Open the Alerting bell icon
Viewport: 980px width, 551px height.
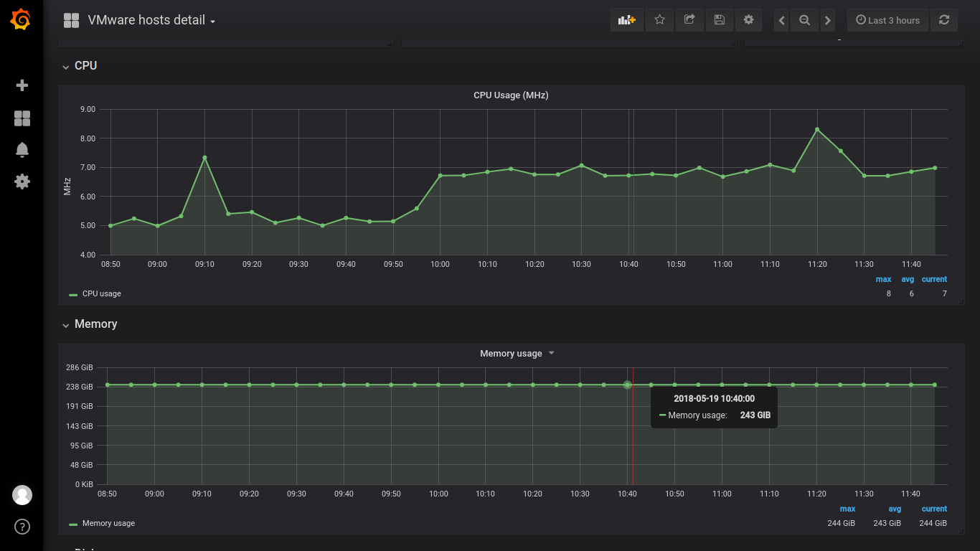coord(22,149)
